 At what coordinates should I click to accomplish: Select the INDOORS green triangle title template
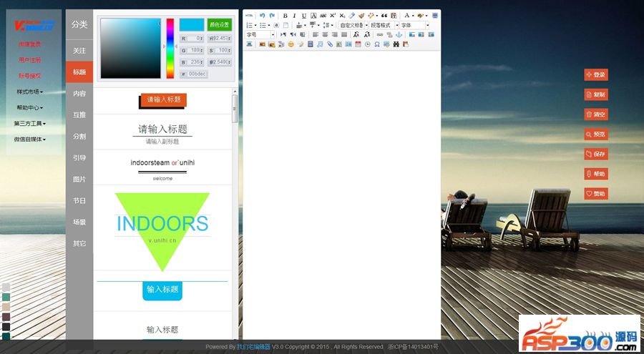[162, 231]
